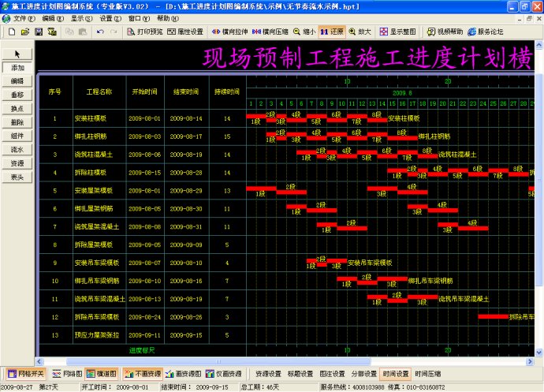Click 横向拉伸 horizontal stretch
The image size is (544, 392).
pos(229,32)
